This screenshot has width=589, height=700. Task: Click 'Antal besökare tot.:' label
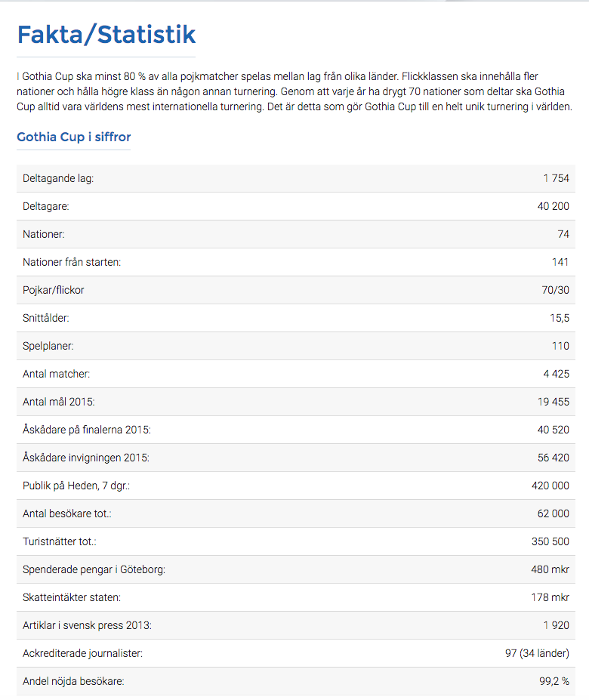[x=67, y=513]
